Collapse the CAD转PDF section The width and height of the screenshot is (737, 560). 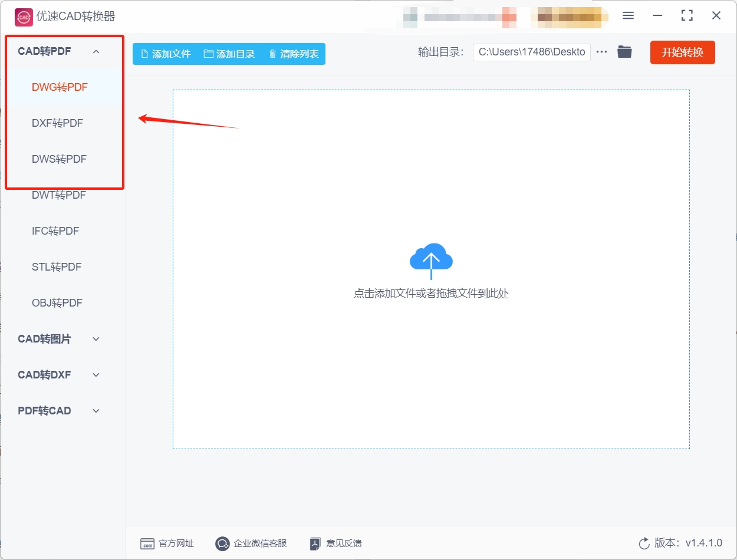[96, 51]
